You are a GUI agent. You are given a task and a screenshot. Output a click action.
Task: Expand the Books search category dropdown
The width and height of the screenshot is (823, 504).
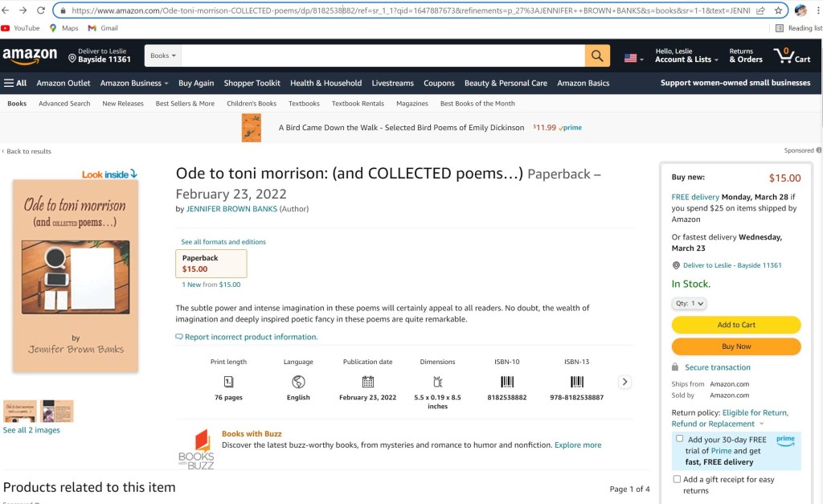click(x=164, y=55)
